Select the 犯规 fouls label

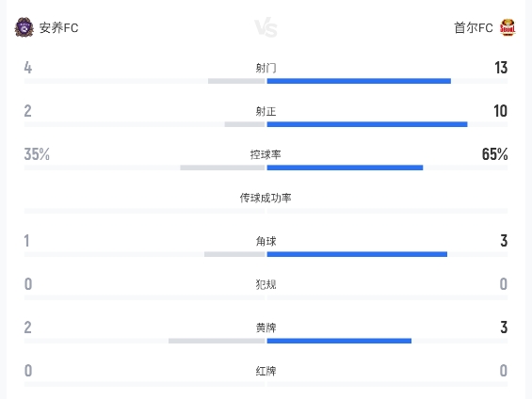266,284
